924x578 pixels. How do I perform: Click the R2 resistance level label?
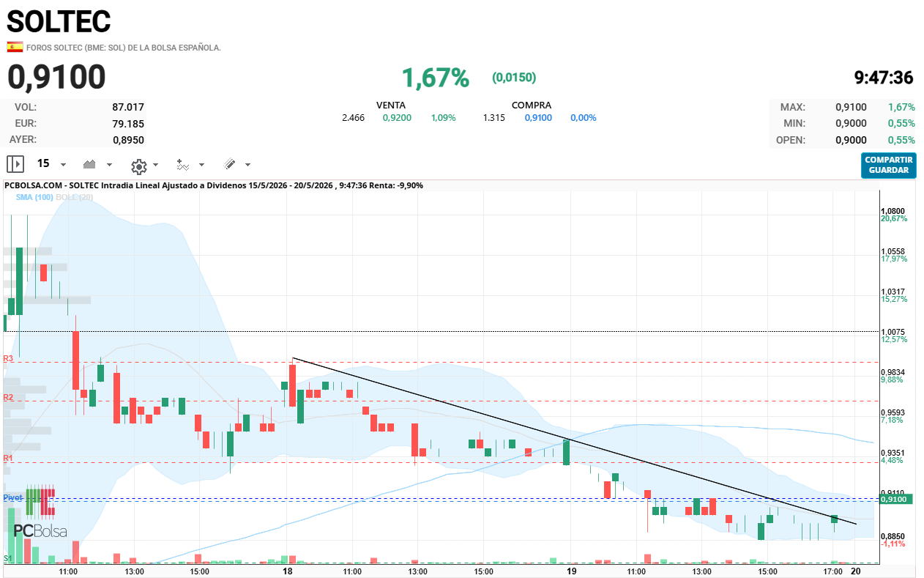coord(8,397)
